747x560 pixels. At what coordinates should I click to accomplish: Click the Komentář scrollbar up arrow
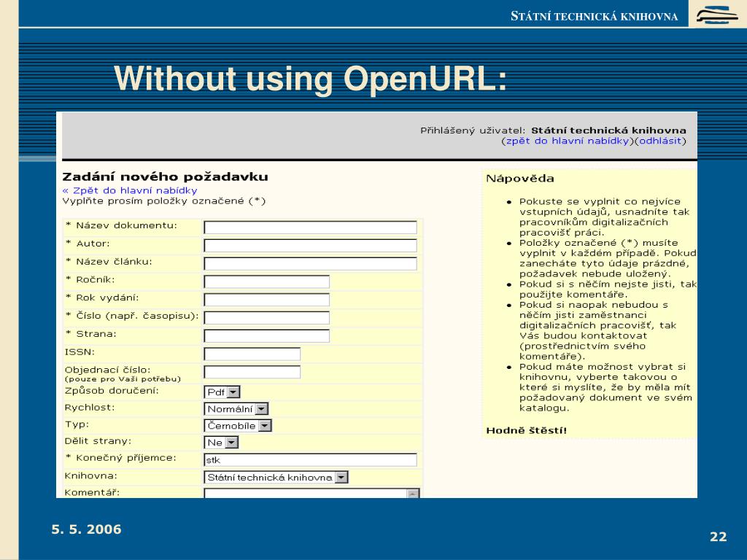pyautogui.click(x=413, y=494)
